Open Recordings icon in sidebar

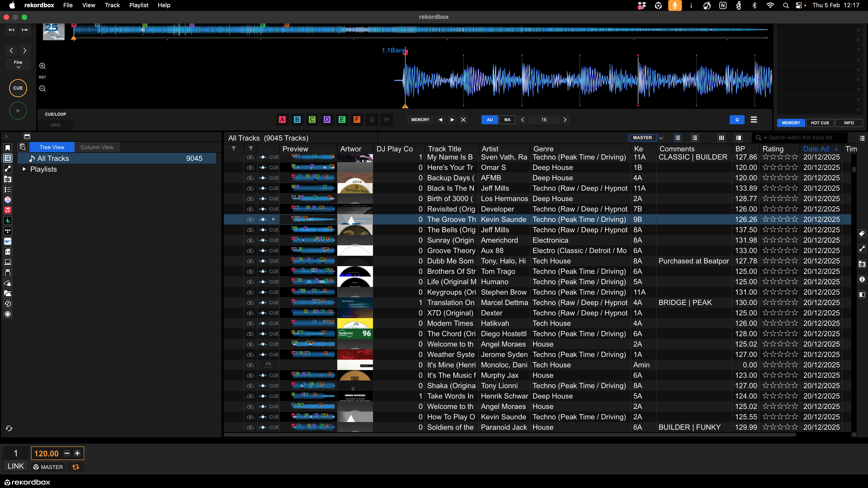coord(7,314)
